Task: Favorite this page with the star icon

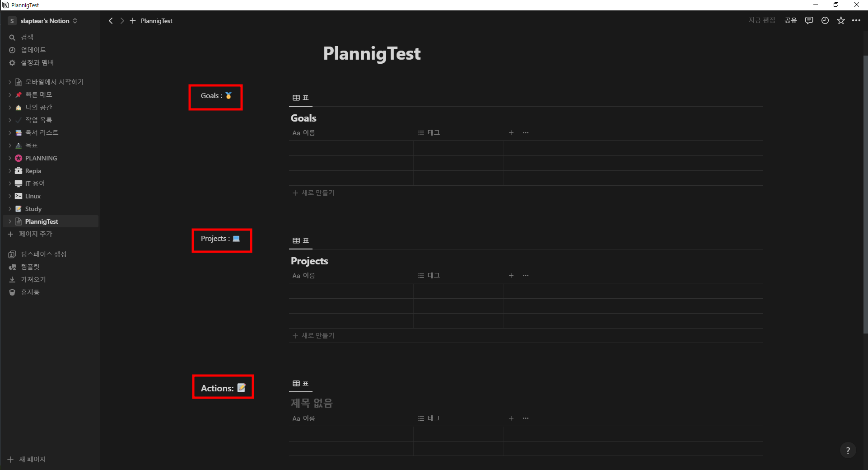Action: click(x=841, y=20)
